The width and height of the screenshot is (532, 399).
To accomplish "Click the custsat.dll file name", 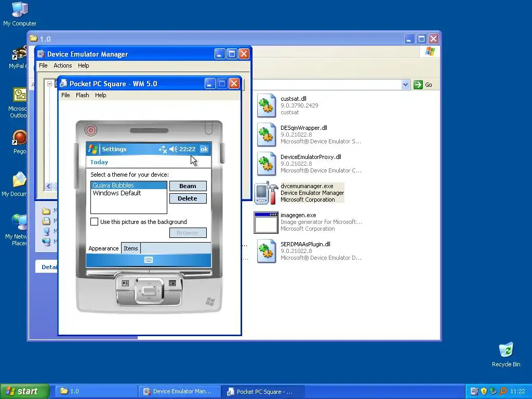I will pos(294,99).
